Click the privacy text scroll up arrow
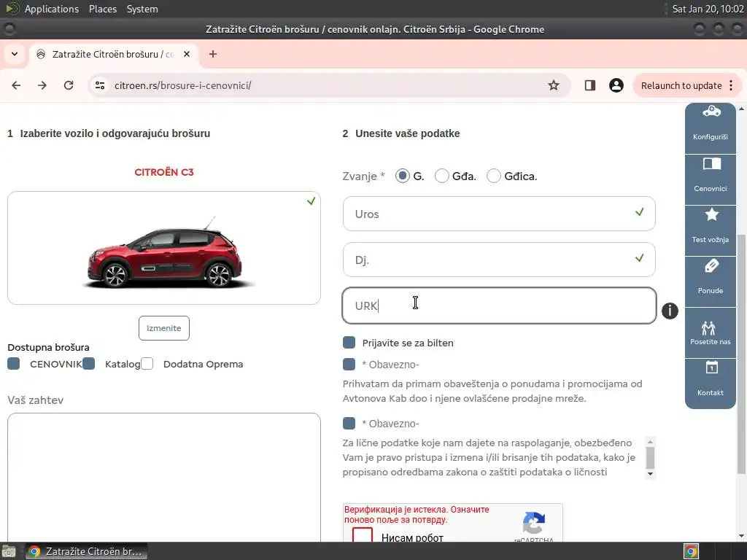Viewport: 747px width, 560px height. point(650,442)
